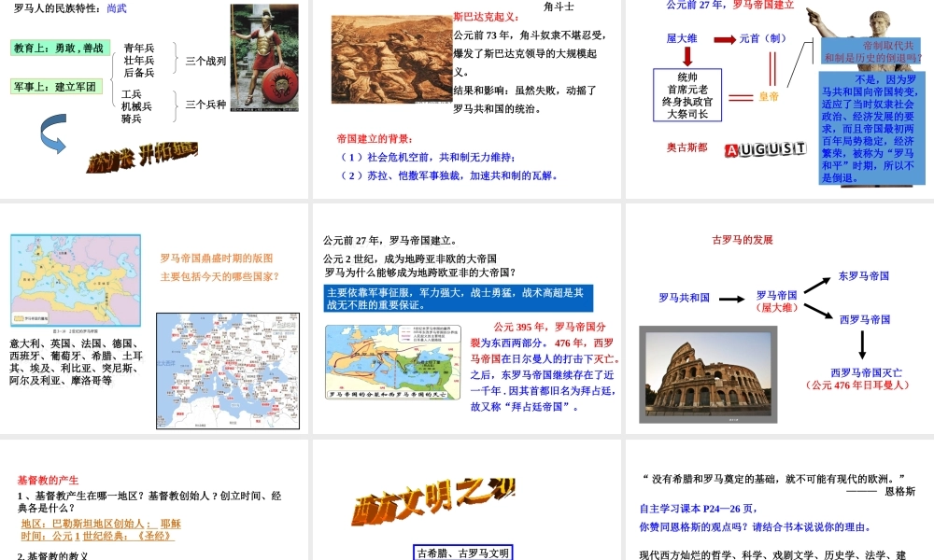This screenshot has width=934, height=560.
Task: Click the line '公元前27年，罗马帝国建立。'
Action: click(390, 241)
